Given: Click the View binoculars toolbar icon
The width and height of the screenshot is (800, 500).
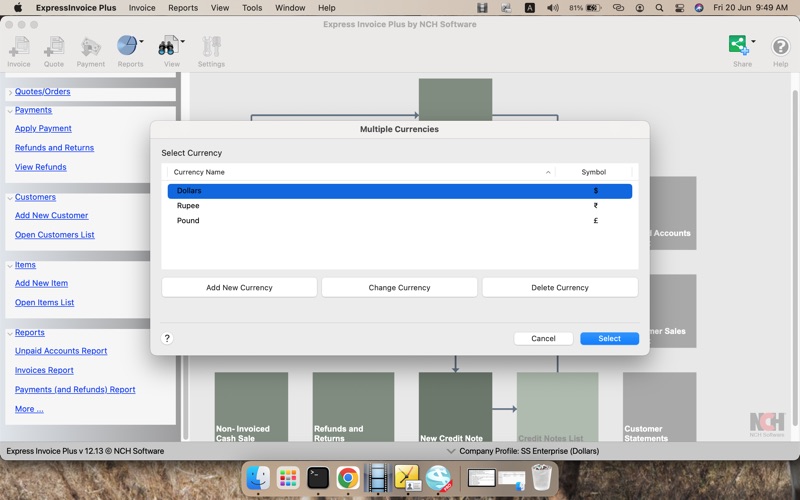Looking at the screenshot, I should [x=168, y=46].
